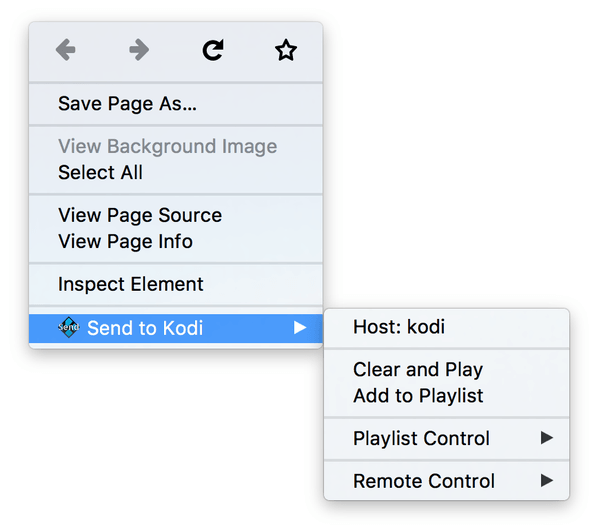
Task: Bookmark the page with the star icon
Action: (286, 50)
